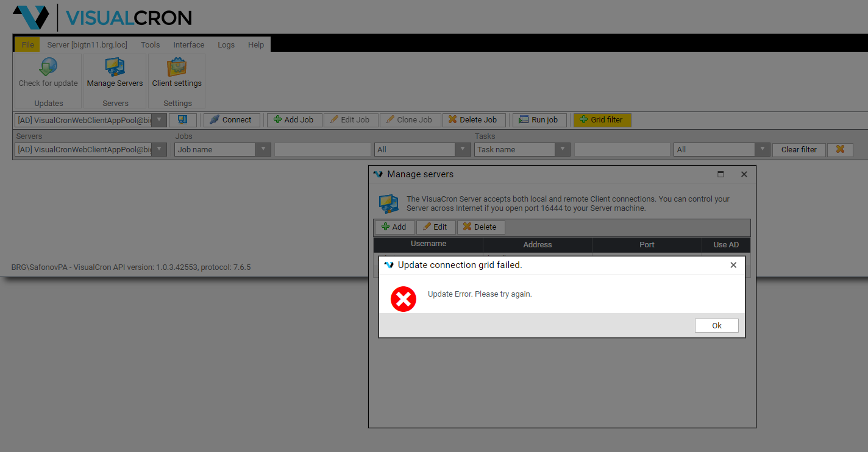Click the Port column header
The image size is (868, 452).
647,245
